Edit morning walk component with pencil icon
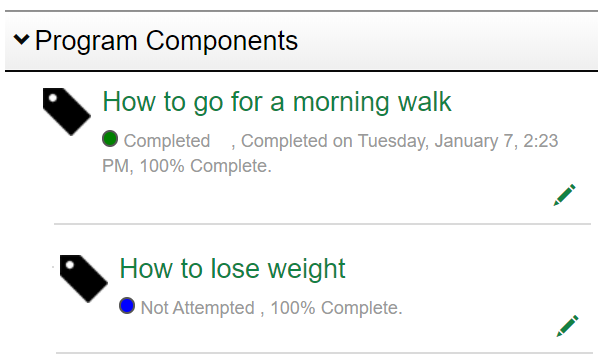The width and height of the screenshot is (598, 363). (x=564, y=195)
